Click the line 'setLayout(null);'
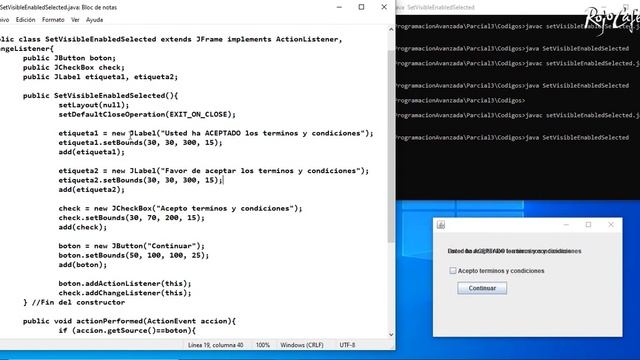Image resolution: width=640 pixels, height=360 pixels. pos(94,105)
